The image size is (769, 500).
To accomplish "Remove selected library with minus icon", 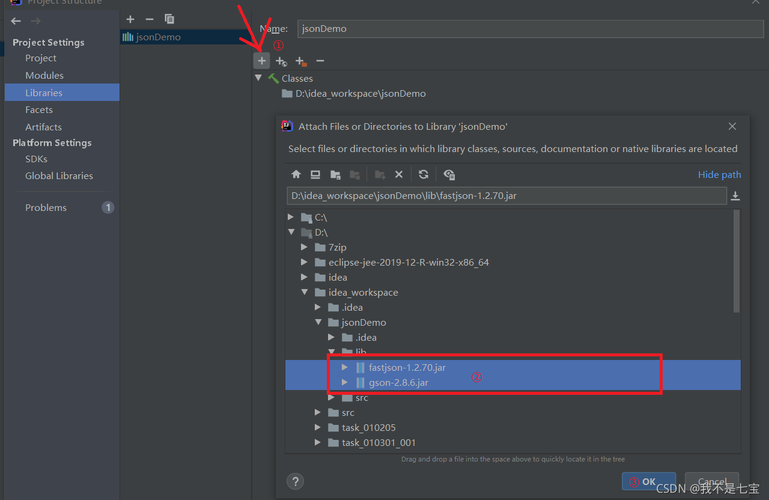I will click(x=150, y=19).
